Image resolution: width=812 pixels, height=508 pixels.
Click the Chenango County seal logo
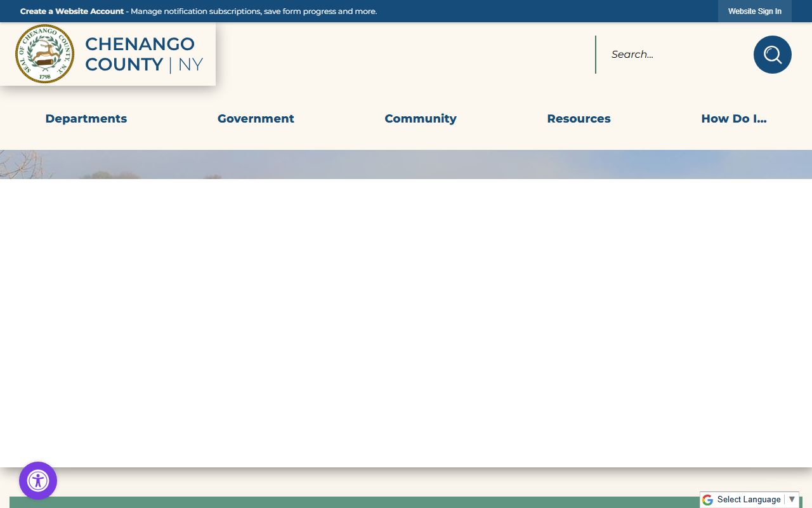[44, 54]
